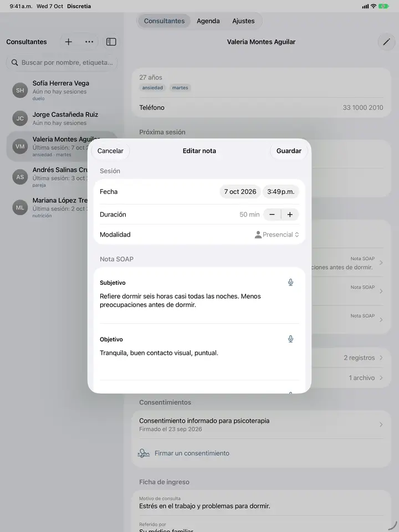Toggle the sidebar panel icon
The image size is (399, 532).
pyautogui.click(x=111, y=42)
